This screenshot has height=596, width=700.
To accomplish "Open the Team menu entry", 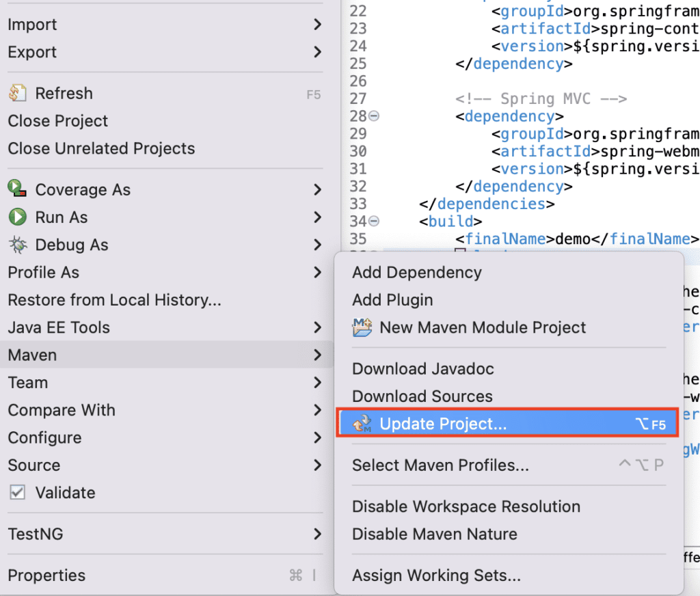I will [165, 383].
